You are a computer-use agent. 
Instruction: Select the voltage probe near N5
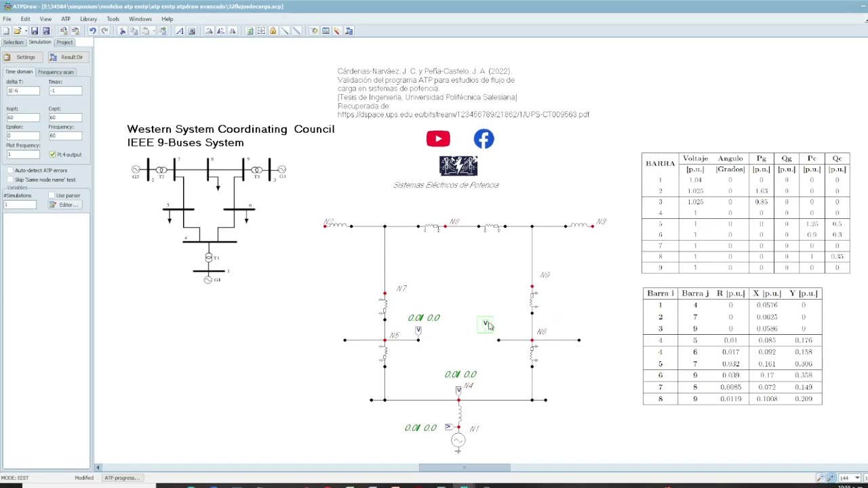tap(418, 331)
